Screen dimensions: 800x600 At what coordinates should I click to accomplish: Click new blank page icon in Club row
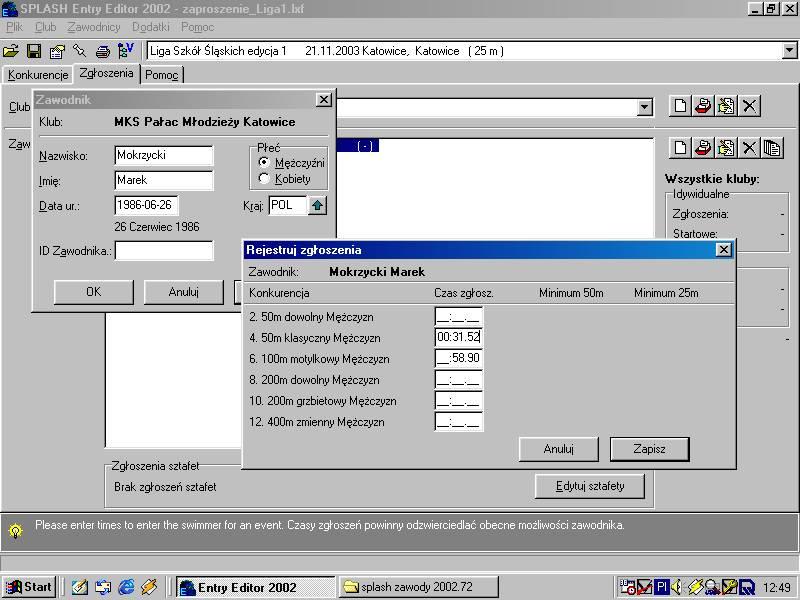tap(680, 106)
